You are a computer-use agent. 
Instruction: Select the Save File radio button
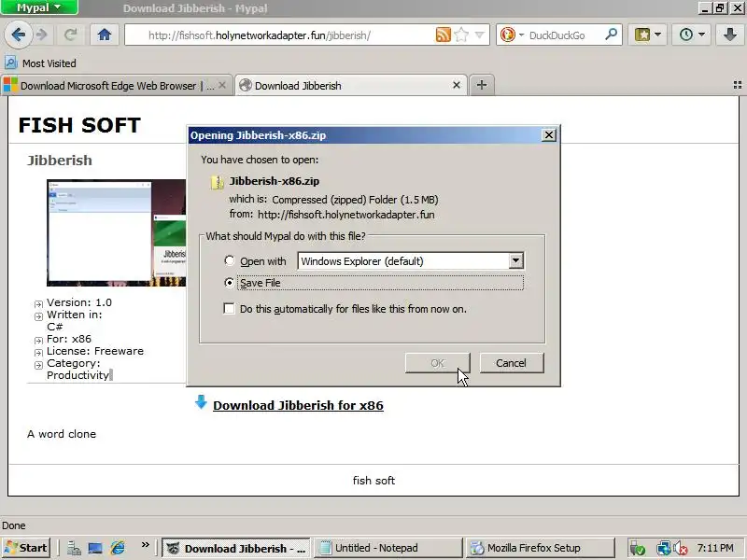229,283
